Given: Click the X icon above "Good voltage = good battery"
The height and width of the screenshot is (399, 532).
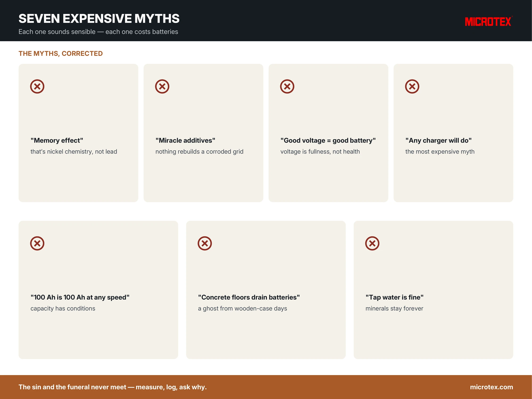Looking at the screenshot, I should pos(287,86).
